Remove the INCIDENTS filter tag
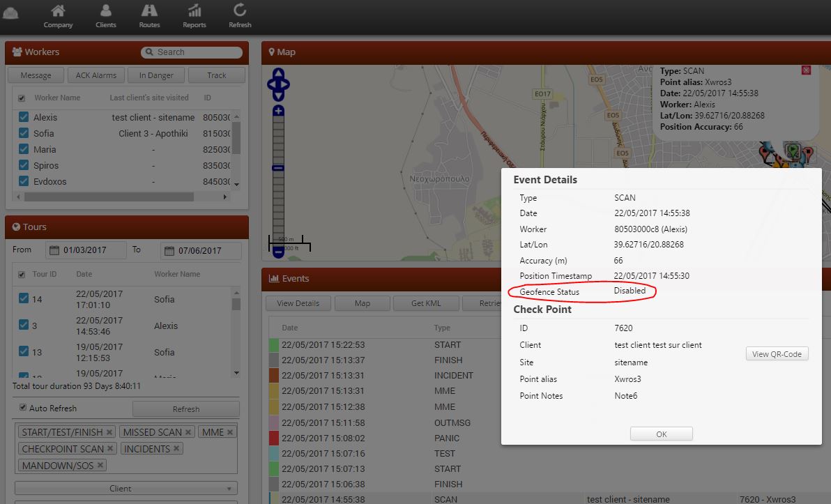The image size is (831, 504). coord(176,449)
